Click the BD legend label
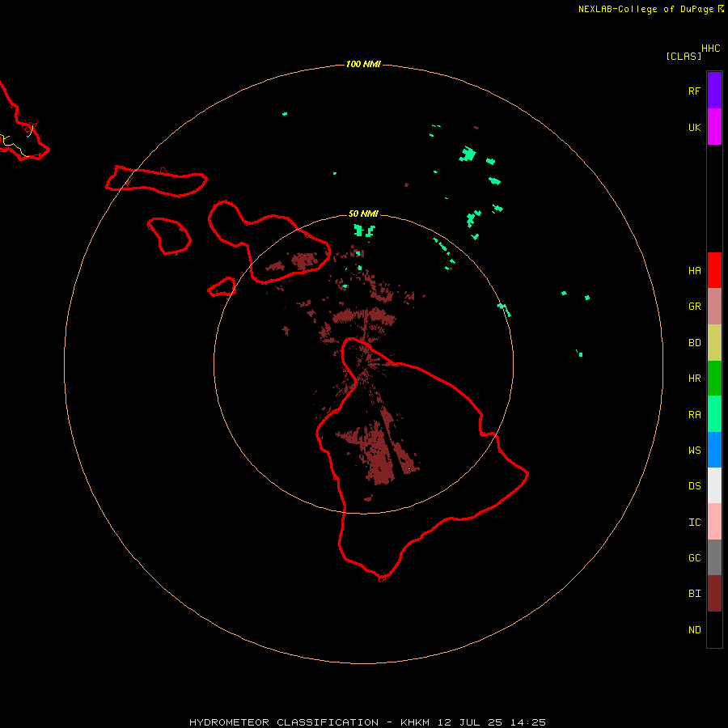The height and width of the screenshot is (728, 728). tap(694, 342)
